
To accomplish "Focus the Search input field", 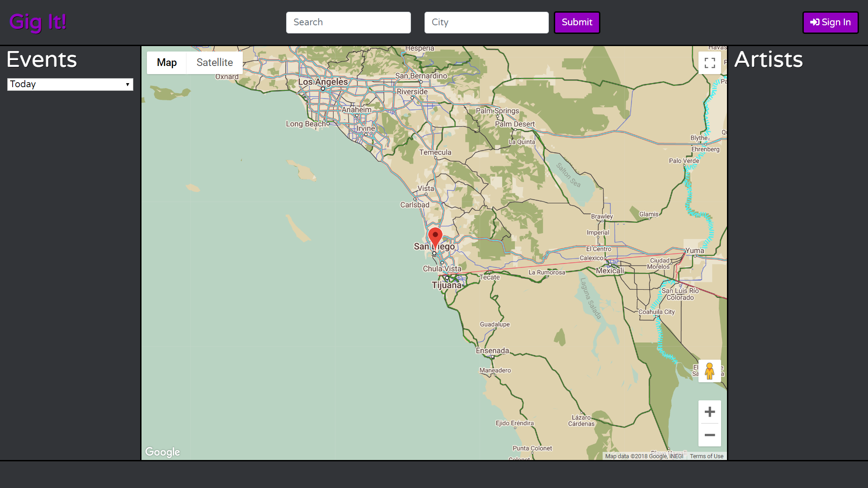I will [348, 23].
